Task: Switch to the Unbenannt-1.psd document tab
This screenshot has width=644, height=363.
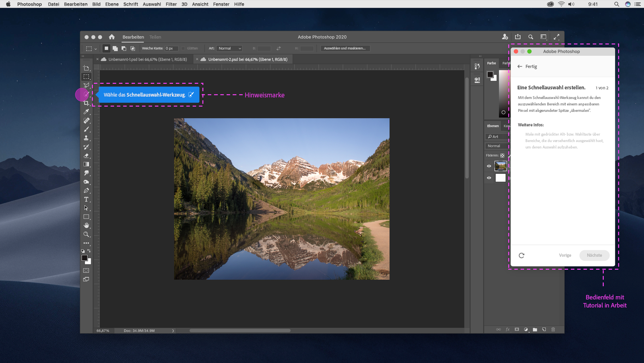Action: tap(147, 59)
